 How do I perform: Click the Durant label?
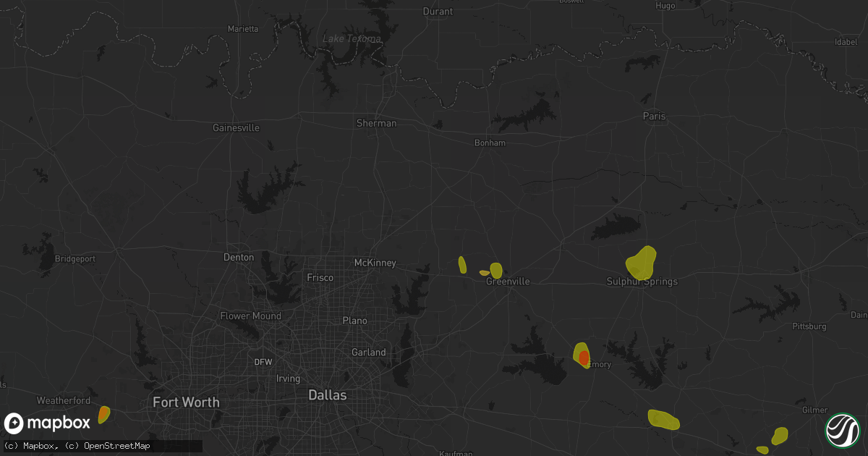[438, 11]
